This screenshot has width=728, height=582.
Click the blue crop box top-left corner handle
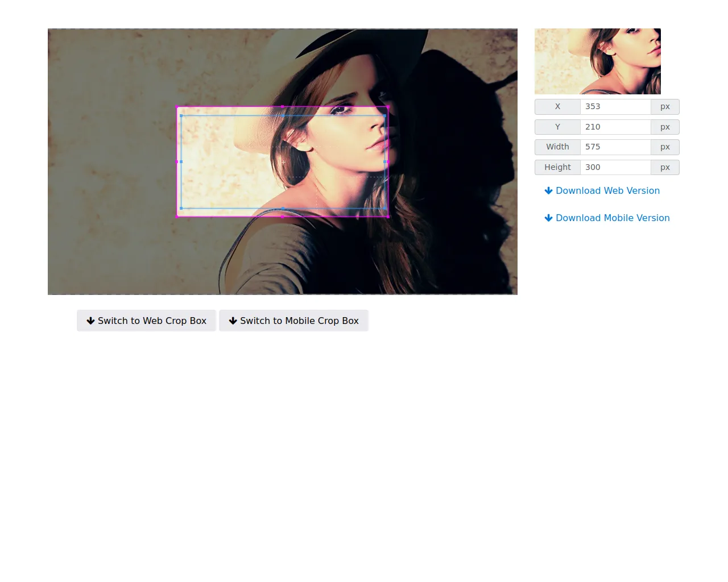(181, 116)
